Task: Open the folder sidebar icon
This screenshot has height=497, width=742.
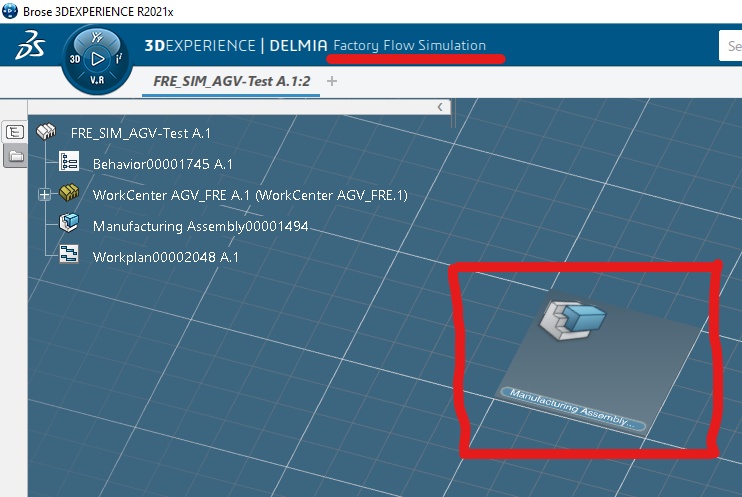Action: point(16,156)
